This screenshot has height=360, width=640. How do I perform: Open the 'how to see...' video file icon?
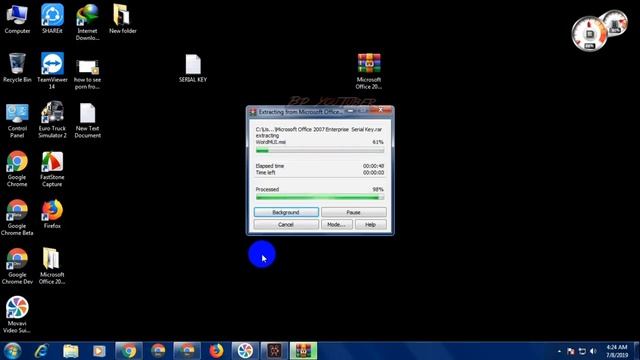(87, 74)
